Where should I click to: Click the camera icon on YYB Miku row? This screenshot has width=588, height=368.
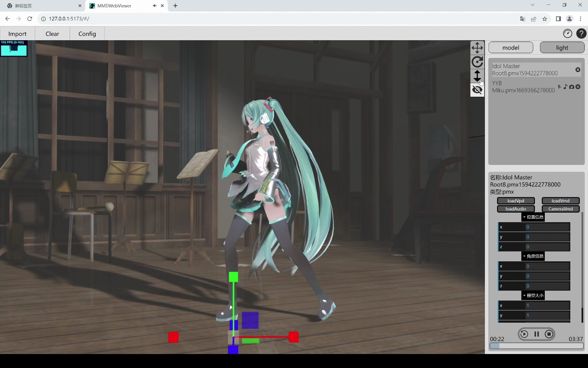572,87
